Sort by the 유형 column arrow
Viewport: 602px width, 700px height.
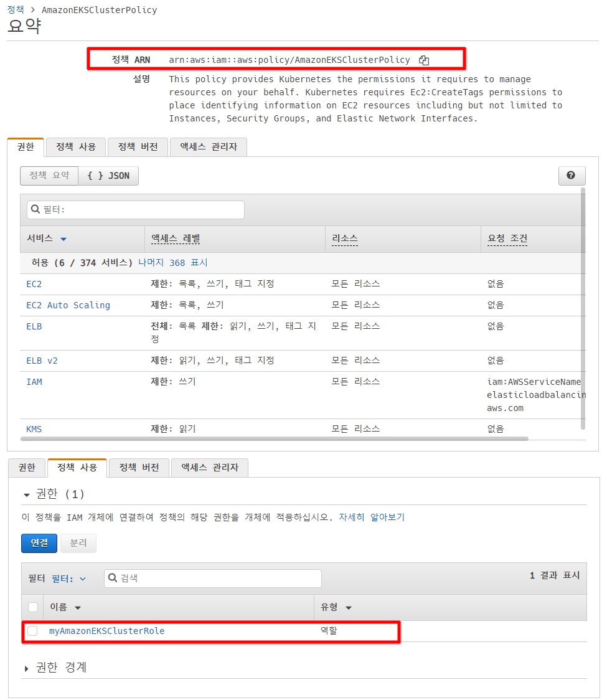point(349,608)
